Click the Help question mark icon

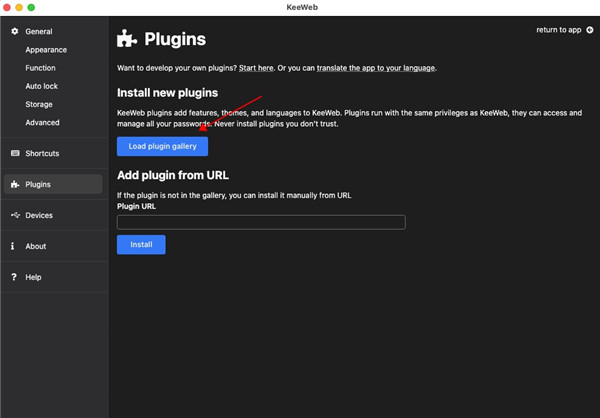click(13, 277)
